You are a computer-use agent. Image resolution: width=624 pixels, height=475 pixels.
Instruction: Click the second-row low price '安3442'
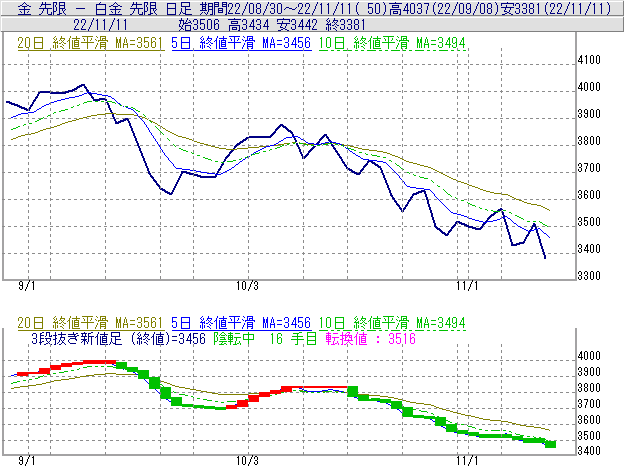[x=297, y=25]
